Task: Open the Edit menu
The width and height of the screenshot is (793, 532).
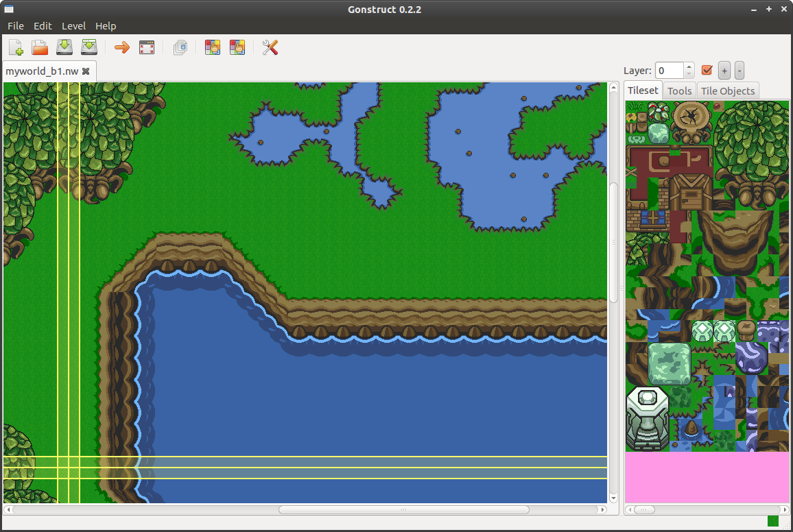Action: (43, 26)
